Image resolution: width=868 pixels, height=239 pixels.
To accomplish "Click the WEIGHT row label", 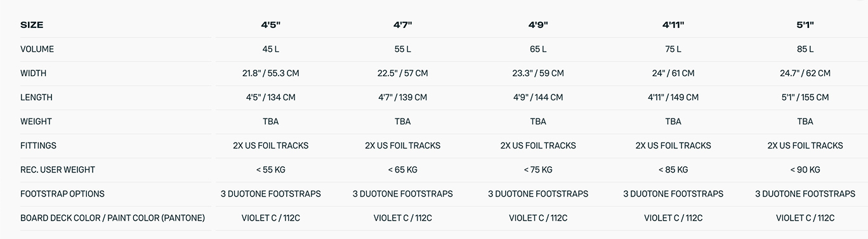I will (x=36, y=121).
